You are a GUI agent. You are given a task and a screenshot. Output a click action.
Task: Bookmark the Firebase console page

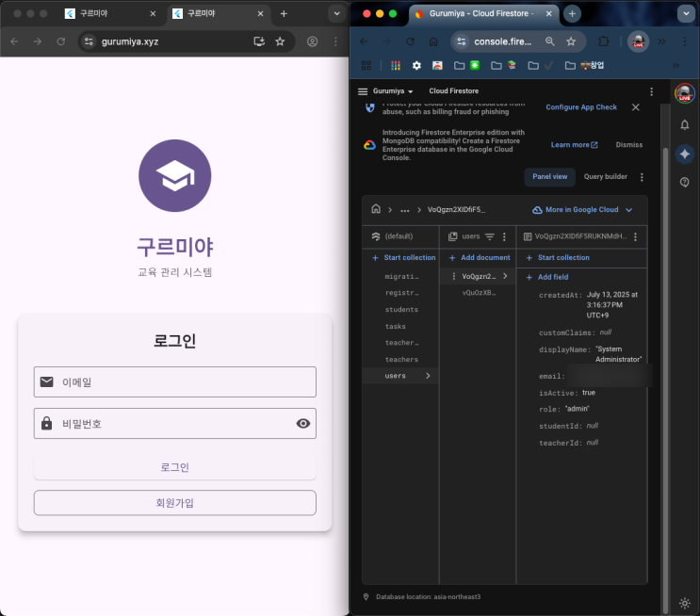pyautogui.click(x=571, y=41)
